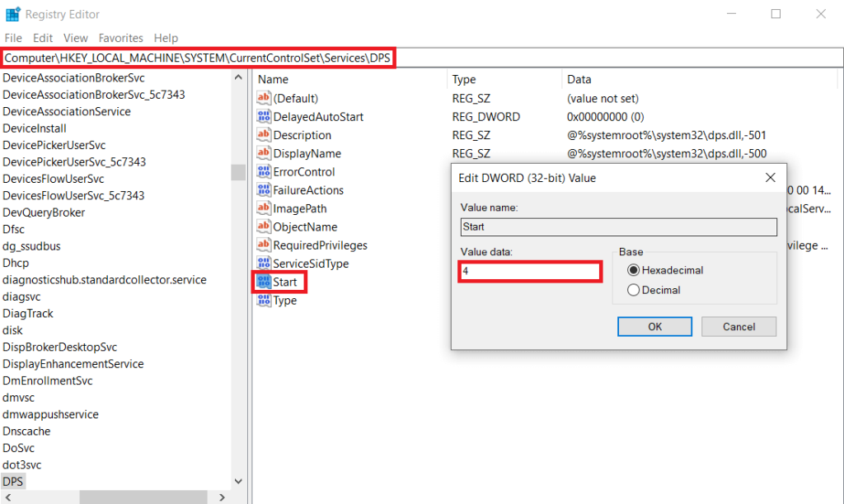Click the tree pane scroll up arrow
This screenshot has height=504, width=844.
pyautogui.click(x=238, y=77)
